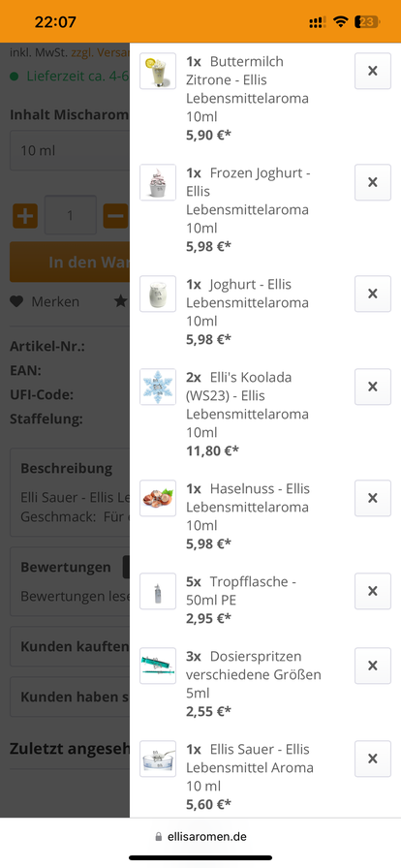401x868 pixels.
Task: Remove plain Joghurt aroma from cart
Action: pyautogui.click(x=373, y=294)
